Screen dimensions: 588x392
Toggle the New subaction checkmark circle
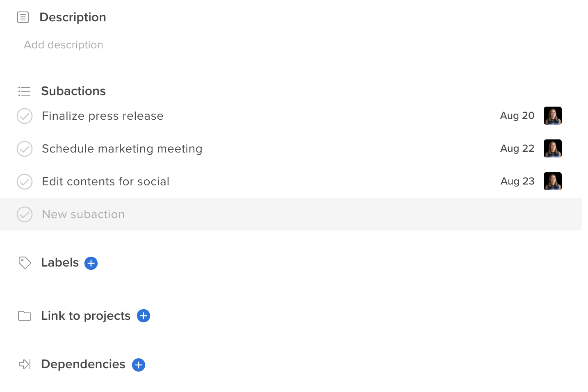(25, 214)
